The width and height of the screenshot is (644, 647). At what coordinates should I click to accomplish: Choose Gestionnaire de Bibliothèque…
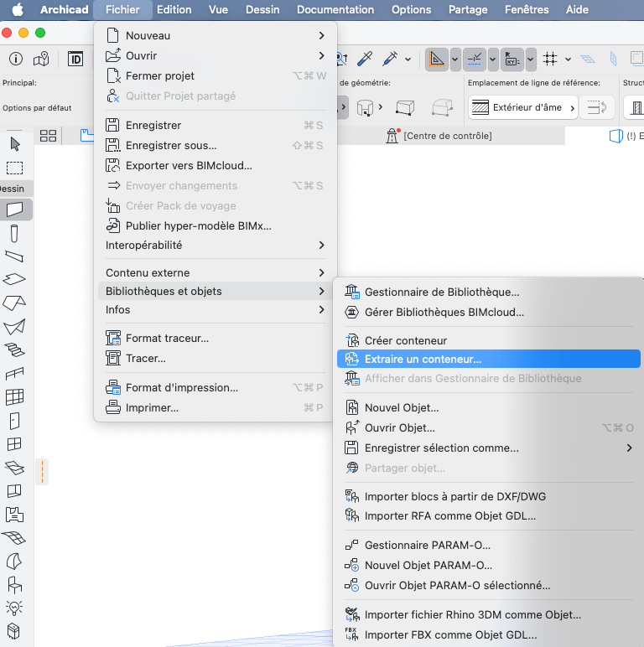tap(489, 292)
